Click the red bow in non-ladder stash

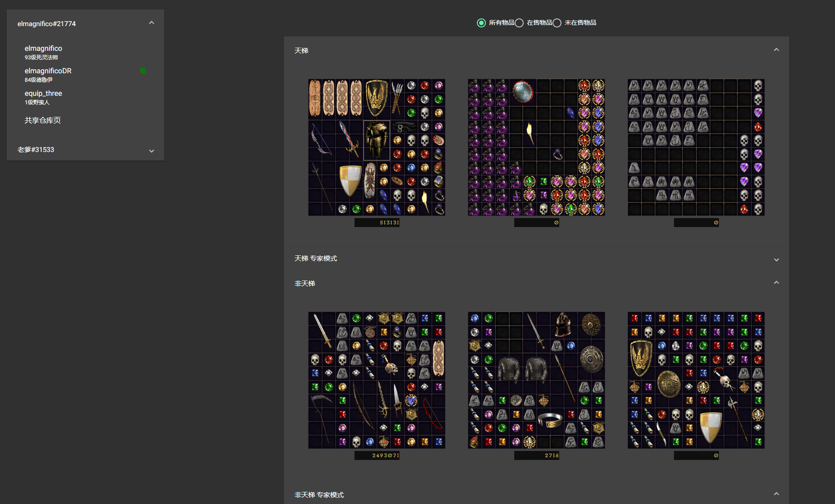(431, 414)
